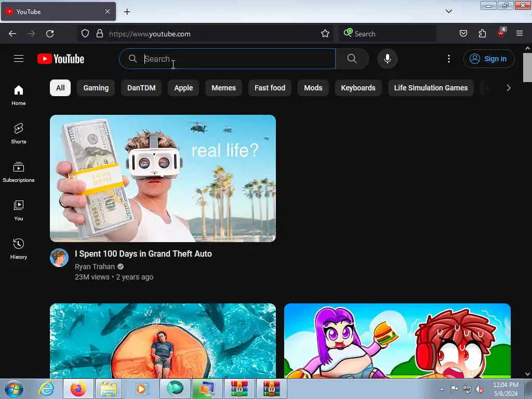Close the YouTube tab
Image resolution: width=532 pixels, height=399 pixels.
108,11
